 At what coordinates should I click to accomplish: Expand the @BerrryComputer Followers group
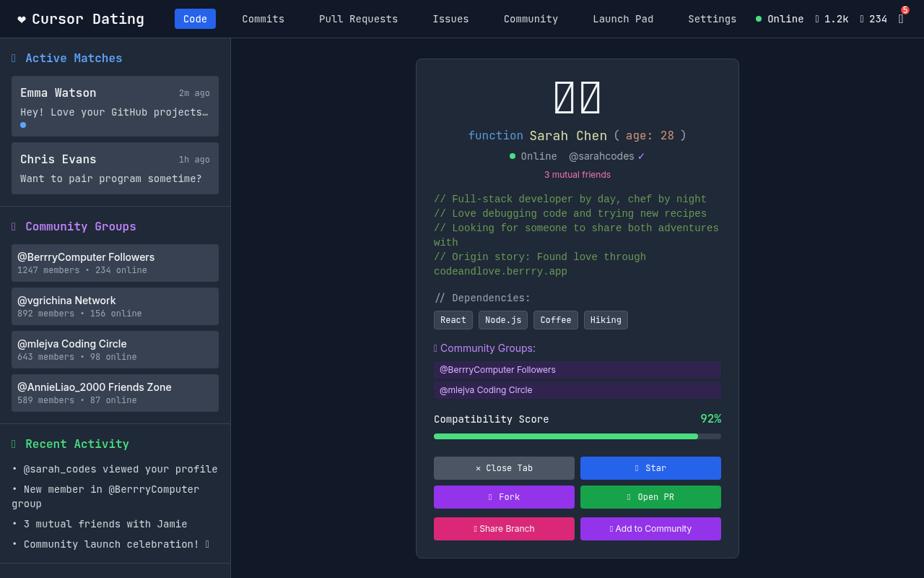point(115,263)
